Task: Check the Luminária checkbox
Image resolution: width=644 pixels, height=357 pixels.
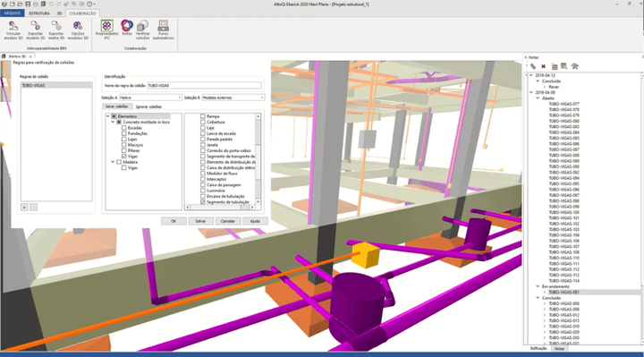Action: [203, 191]
